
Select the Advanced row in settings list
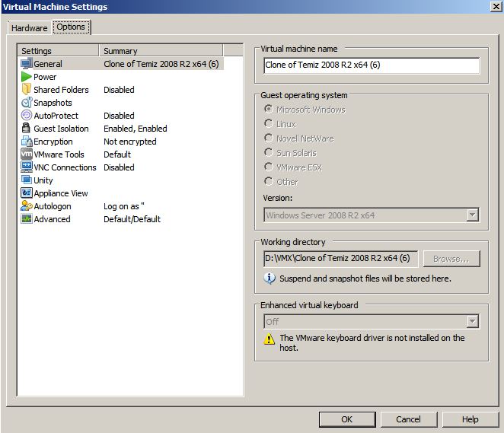point(52,219)
